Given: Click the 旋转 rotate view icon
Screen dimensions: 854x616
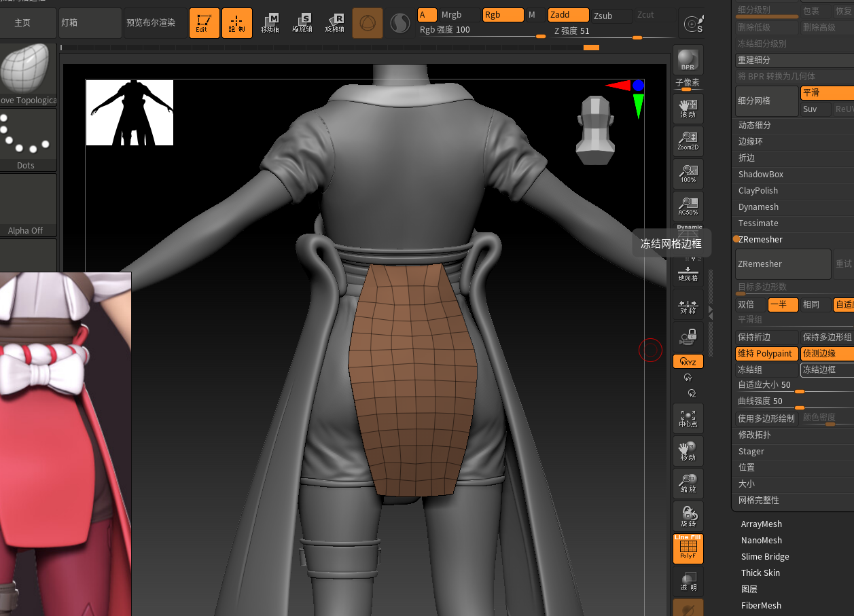Looking at the screenshot, I should (688, 516).
